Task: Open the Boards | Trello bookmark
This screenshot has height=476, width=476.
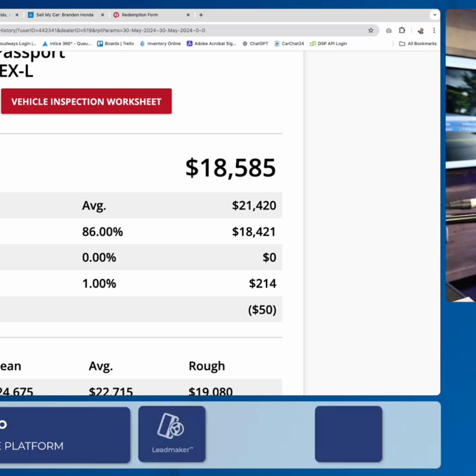Action: [x=116, y=44]
